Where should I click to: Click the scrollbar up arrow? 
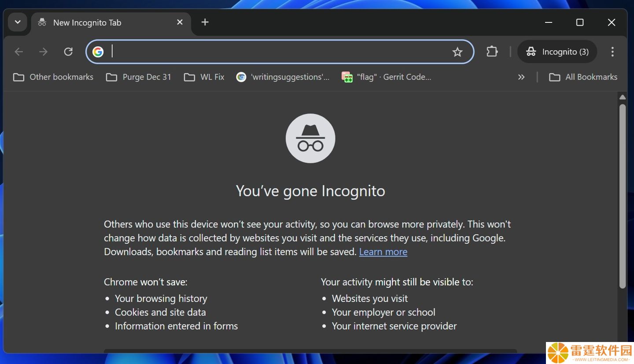623,97
